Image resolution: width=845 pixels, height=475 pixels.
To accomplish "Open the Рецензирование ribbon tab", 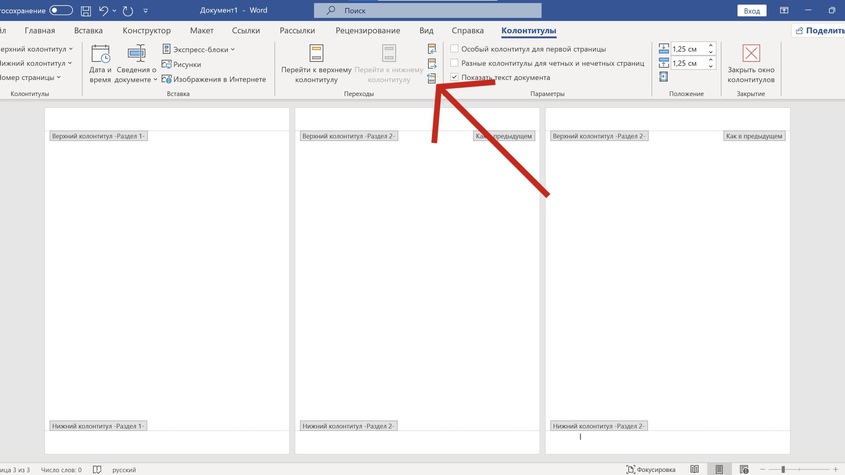I will point(365,31).
